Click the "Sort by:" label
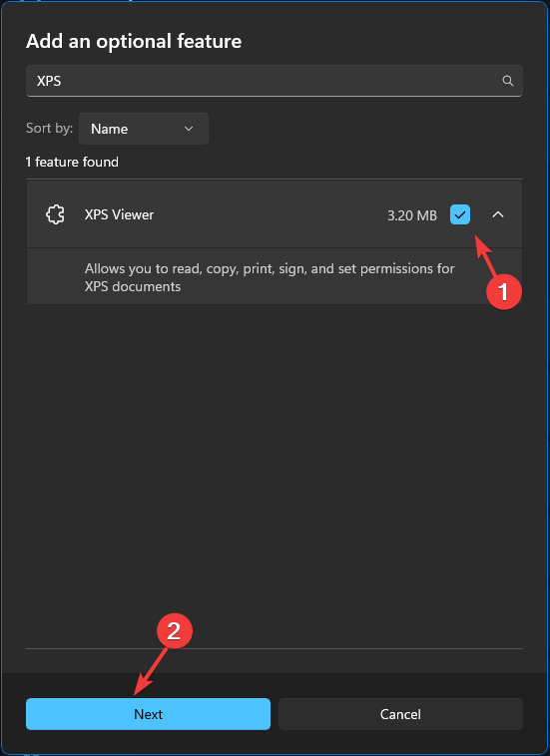The height and width of the screenshot is (756, 550). 49,129
